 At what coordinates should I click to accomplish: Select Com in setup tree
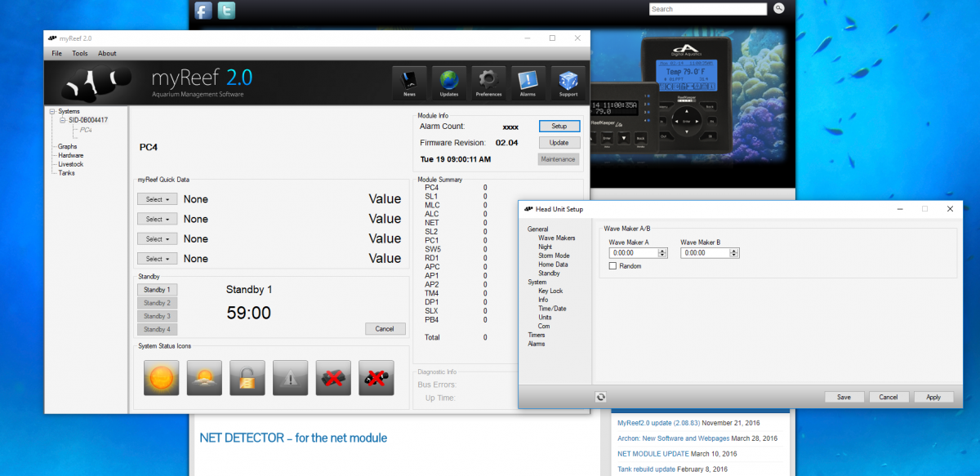point(544,326)
